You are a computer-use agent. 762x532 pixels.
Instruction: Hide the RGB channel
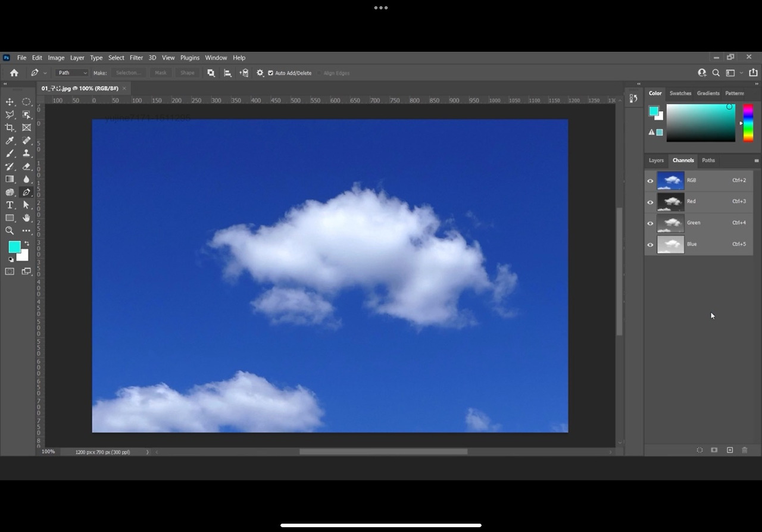pyautogui.click(x=650, y=181)
